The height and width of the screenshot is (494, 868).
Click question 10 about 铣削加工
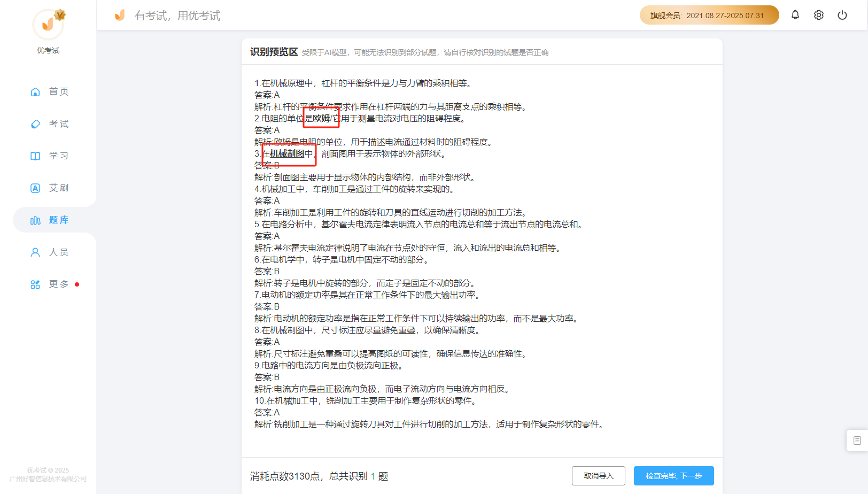[x=366, y=401]
